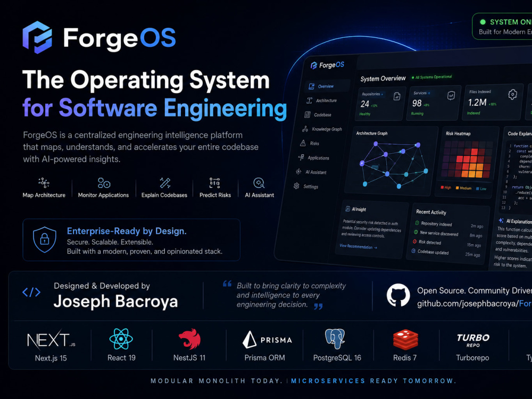
Task: Click the code brackets icon beside Designed by
Action: point(31,292)
